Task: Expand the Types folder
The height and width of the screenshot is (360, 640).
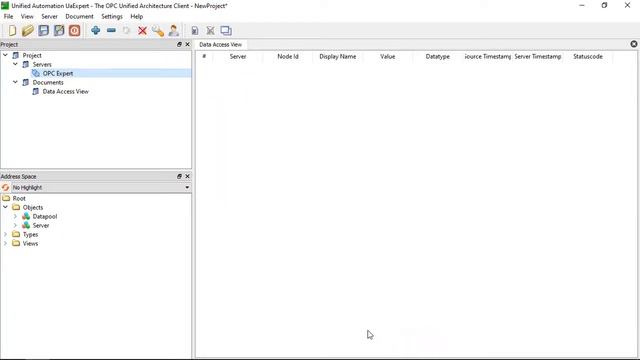Action: 5,234
